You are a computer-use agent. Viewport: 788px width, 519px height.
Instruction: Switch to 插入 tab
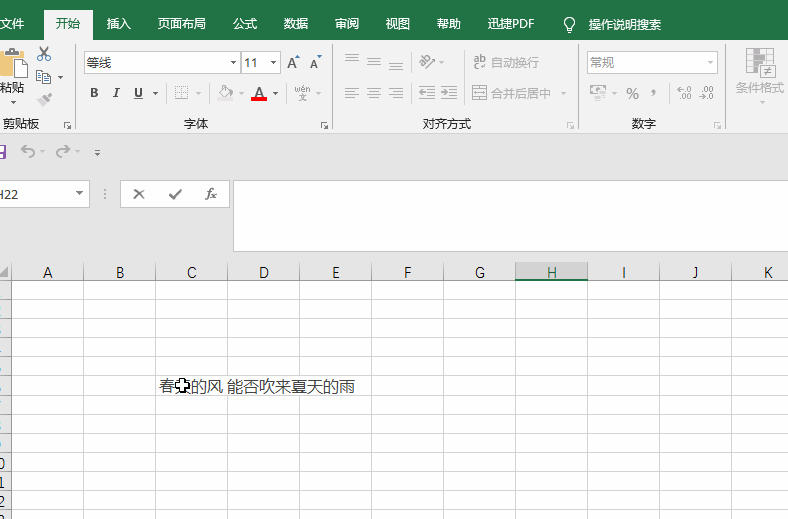pyautogui.click(x=119, y=24)
